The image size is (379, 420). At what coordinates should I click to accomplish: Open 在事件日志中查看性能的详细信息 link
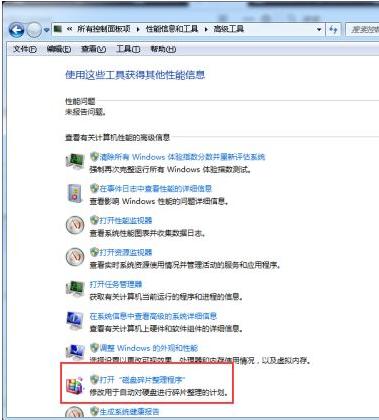pos(156,189)
